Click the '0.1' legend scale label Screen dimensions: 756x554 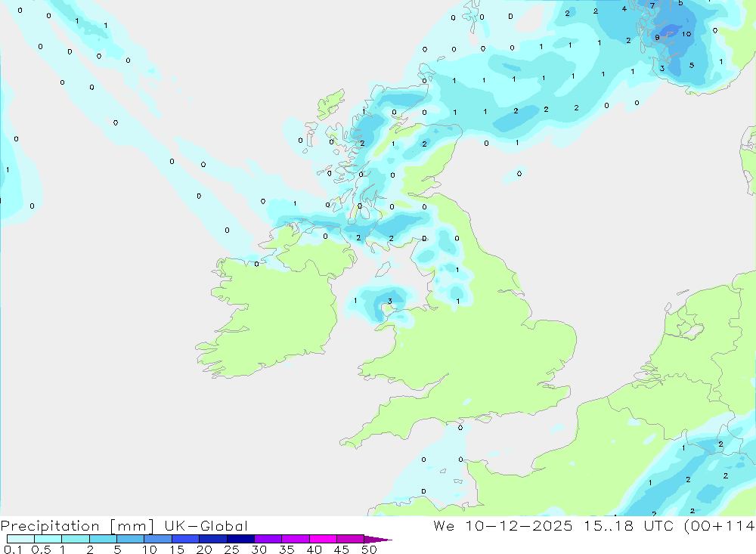[13, 549]
